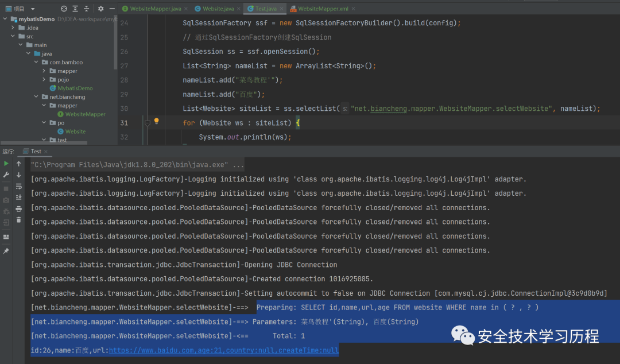The image size is (620, 364).
Task: Click the java.exe command line in console
Action: point(137,165)
